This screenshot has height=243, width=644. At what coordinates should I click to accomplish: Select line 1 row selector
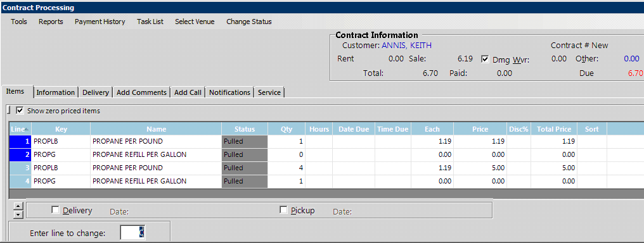(20, 141)
